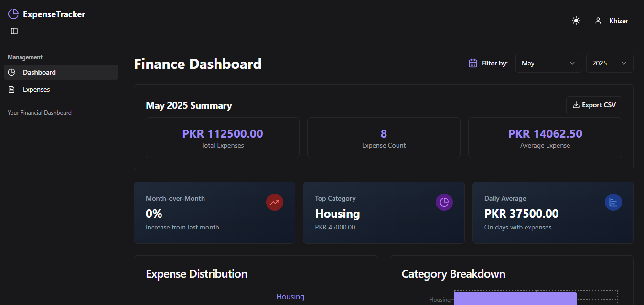644x305 pixels.
Task: Switch theme using the sun icon
Action: [576, 21]
